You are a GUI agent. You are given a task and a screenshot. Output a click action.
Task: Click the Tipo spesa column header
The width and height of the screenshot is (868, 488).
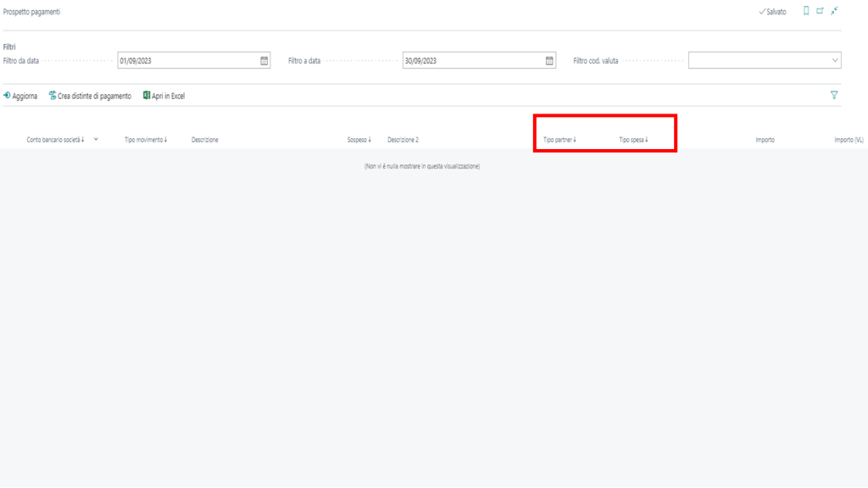pos(633,140)
